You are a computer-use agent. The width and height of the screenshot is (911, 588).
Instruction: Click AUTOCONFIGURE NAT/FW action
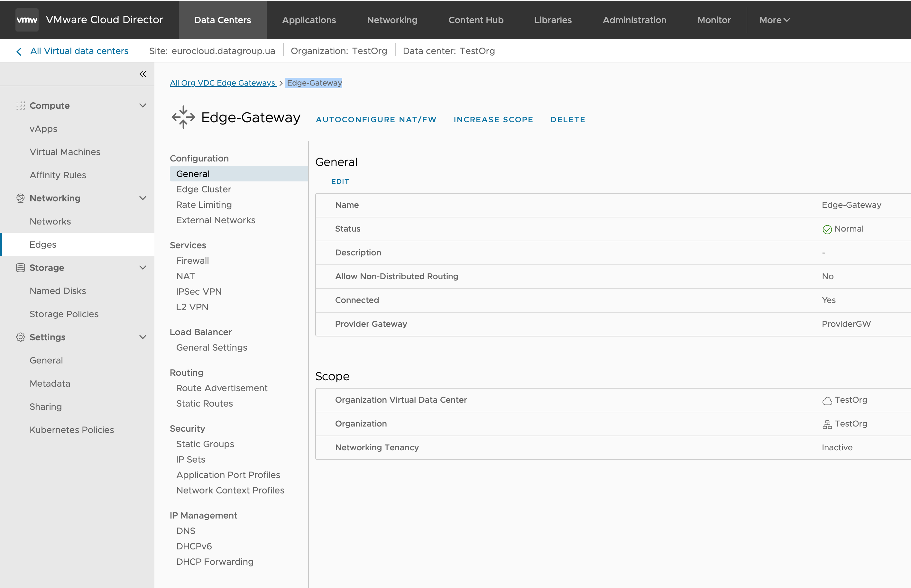[x=376, y=120]
